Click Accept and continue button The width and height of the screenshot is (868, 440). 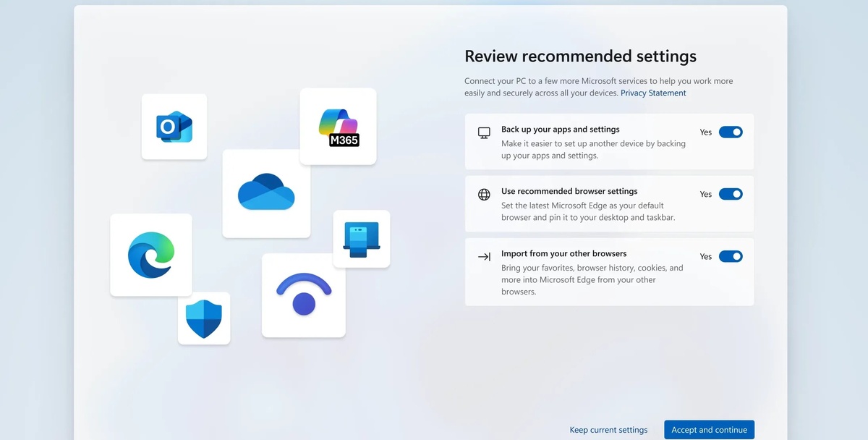point(709,430)
